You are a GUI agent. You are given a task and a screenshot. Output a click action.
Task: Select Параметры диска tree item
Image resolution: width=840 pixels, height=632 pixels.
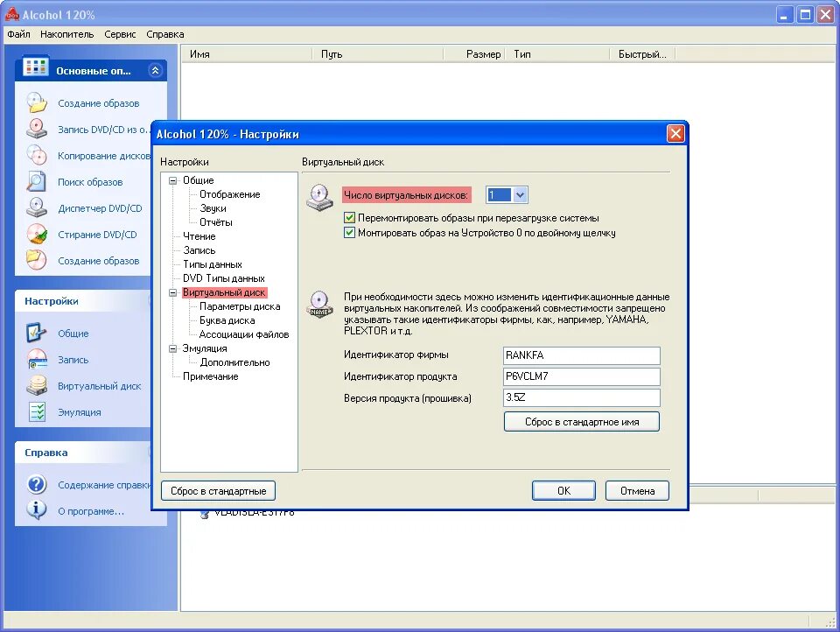240,306
